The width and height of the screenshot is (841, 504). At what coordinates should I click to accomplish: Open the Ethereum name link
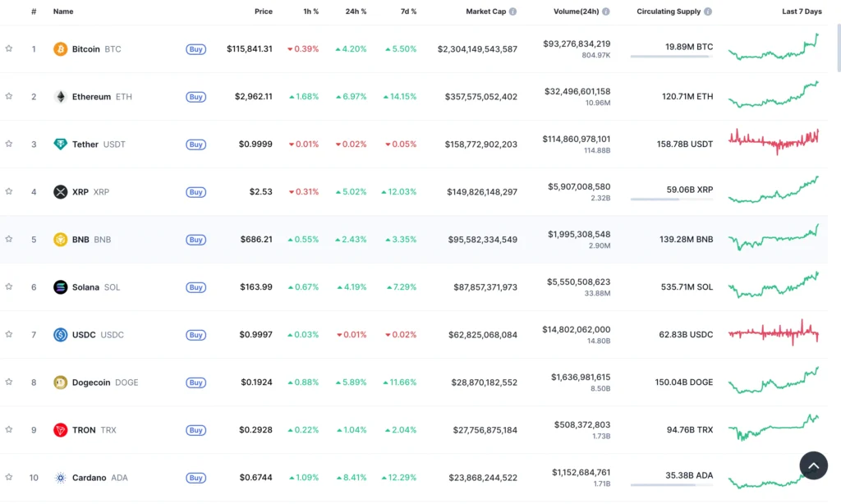[x=91, y=97]
